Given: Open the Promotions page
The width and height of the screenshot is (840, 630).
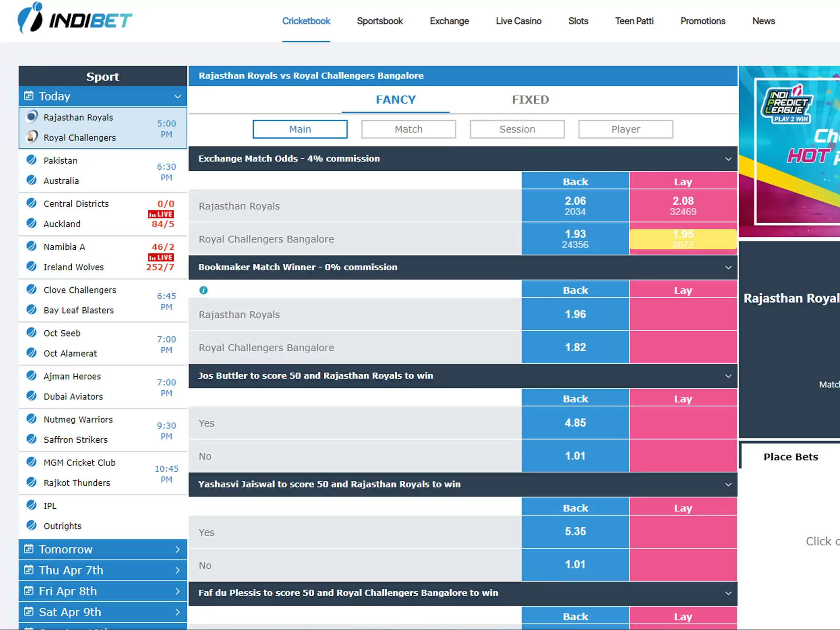Looking at the screenshot, I should (703, 21).
